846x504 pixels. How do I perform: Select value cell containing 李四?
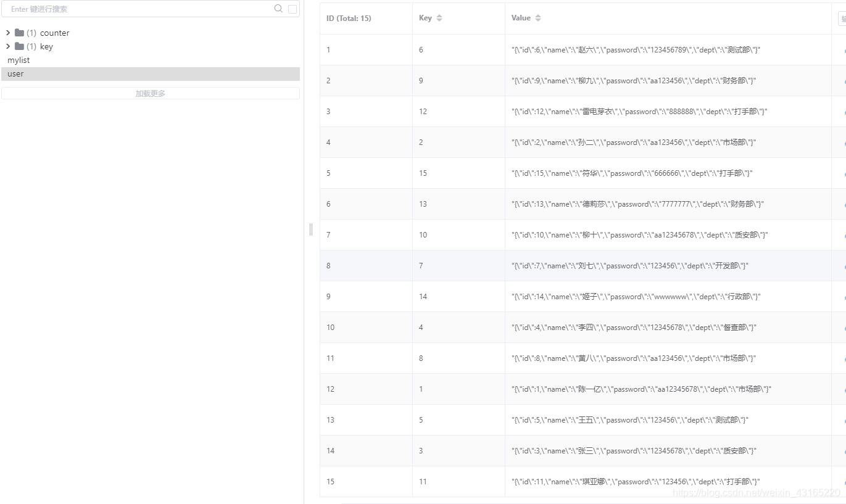668,328
